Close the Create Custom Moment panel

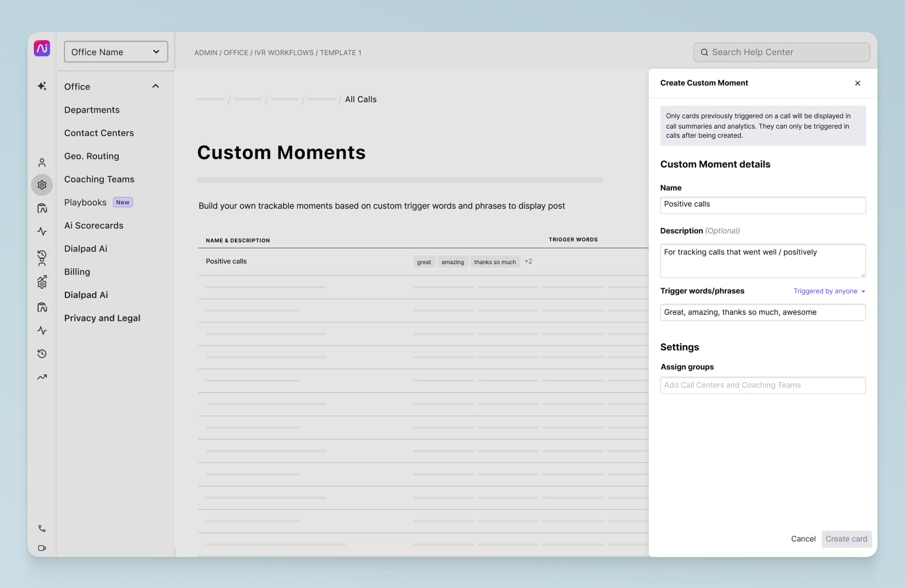pos(857,83)
